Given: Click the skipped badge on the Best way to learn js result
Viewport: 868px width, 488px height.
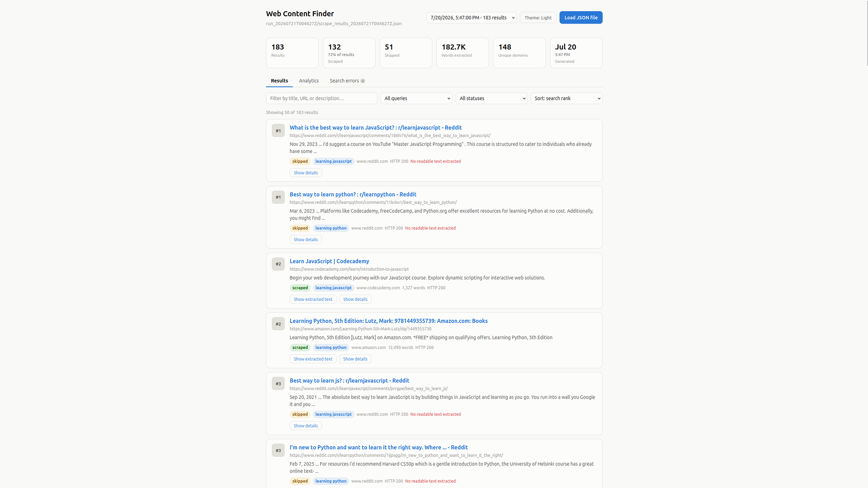Looking at the screenshot, I should (300, 414).
